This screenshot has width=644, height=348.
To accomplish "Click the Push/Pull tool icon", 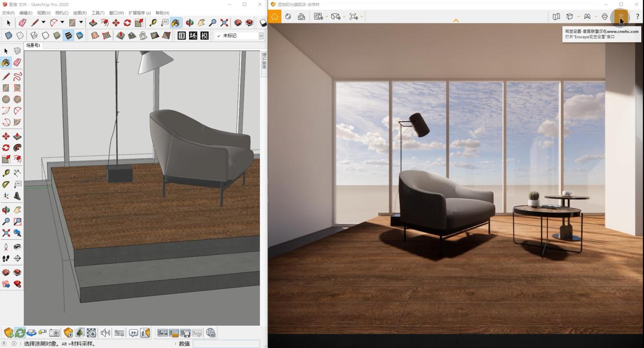I will pos(93,23).
